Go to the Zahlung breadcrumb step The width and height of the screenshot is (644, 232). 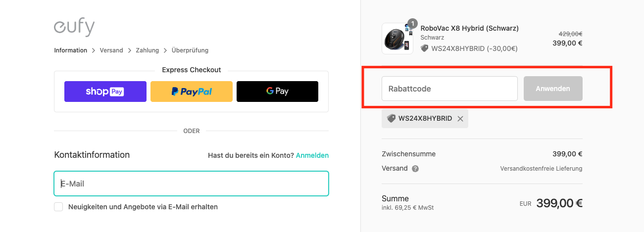148,50
